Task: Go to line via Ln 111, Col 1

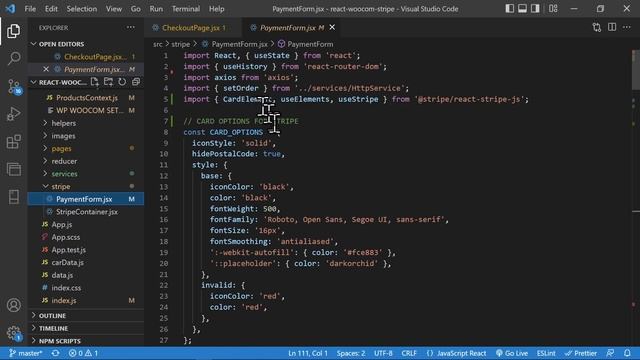Action: click(308, 353)
